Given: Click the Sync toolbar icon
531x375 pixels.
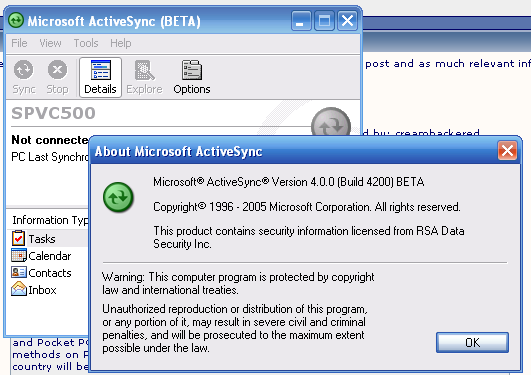Looking at the screenshot, I should coord(24,77).
